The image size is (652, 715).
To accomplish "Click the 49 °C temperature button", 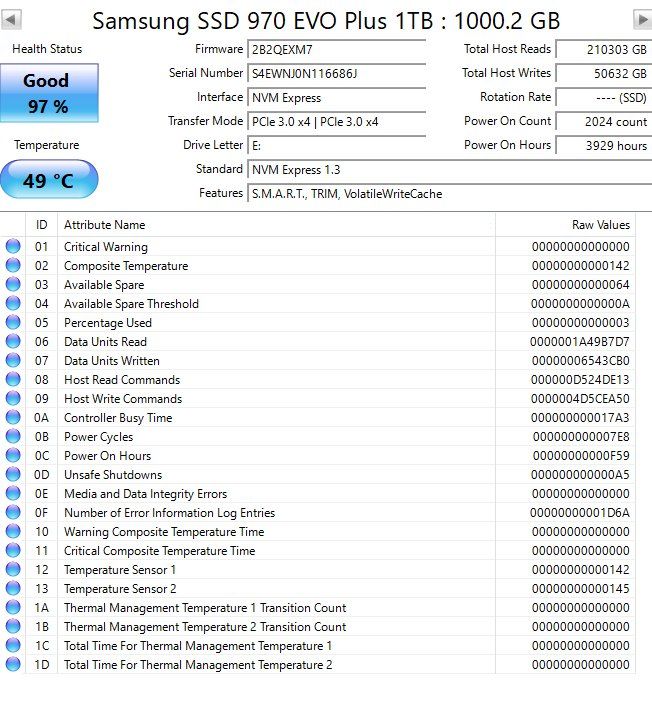I will coord(49,179).
